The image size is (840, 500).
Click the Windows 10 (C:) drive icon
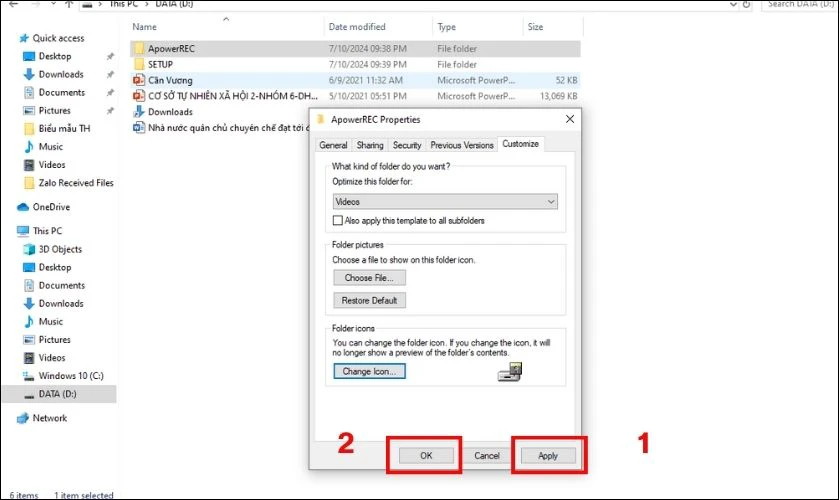coord(28,376)
